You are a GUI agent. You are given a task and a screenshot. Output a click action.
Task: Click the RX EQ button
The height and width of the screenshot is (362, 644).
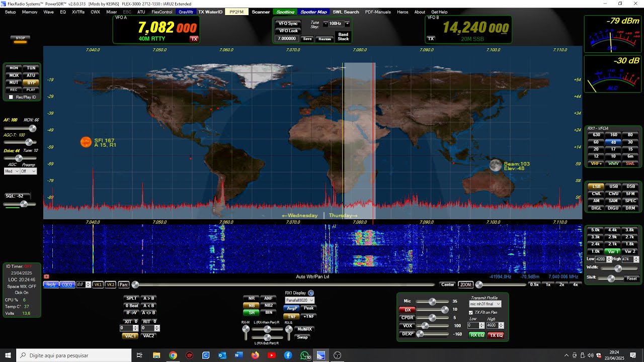pyautogui.click(x=477, y=335)
